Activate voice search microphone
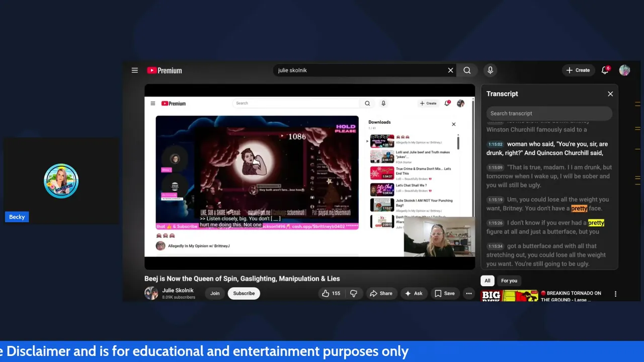The width and height of the screenshot is (644, 362). [x=490, y=70]
